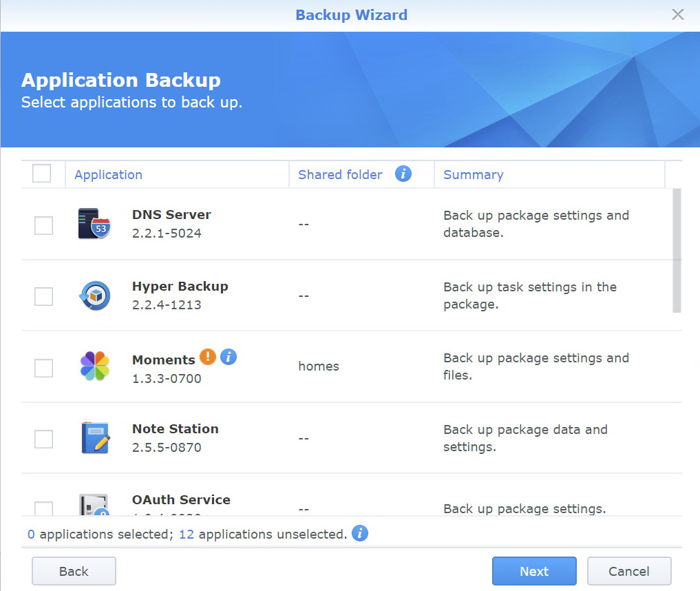Click 'Back up package settings and files.' summary
The height and width of the screenshot is (591, 700).
536,366
